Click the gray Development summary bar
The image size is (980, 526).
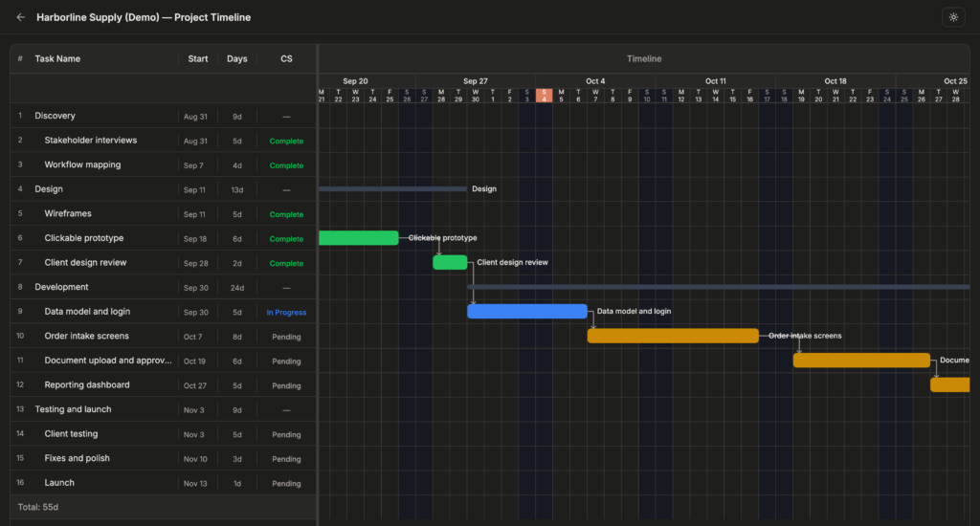(719, 287)
